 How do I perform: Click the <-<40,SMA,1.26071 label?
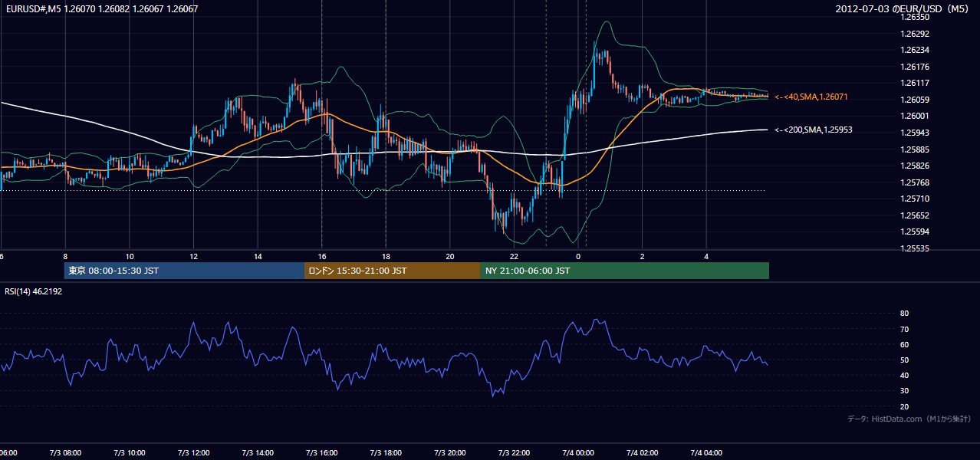point(811,97)
